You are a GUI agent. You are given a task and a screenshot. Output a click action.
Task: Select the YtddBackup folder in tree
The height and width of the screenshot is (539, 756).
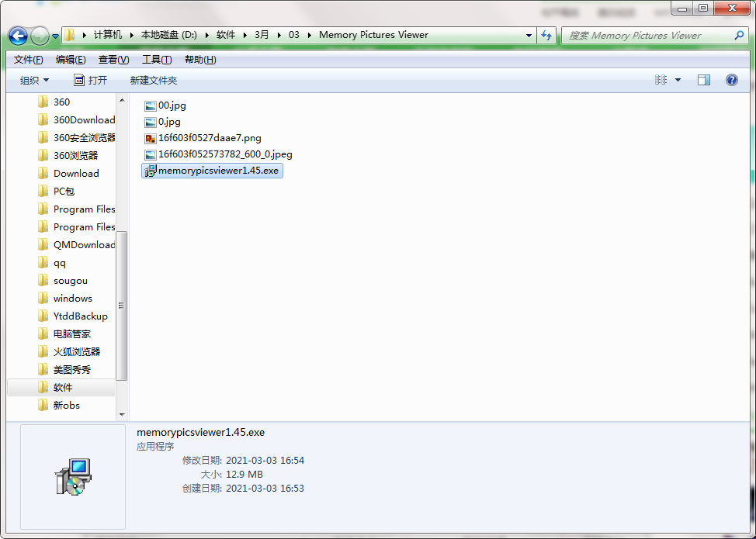point(72,316)
